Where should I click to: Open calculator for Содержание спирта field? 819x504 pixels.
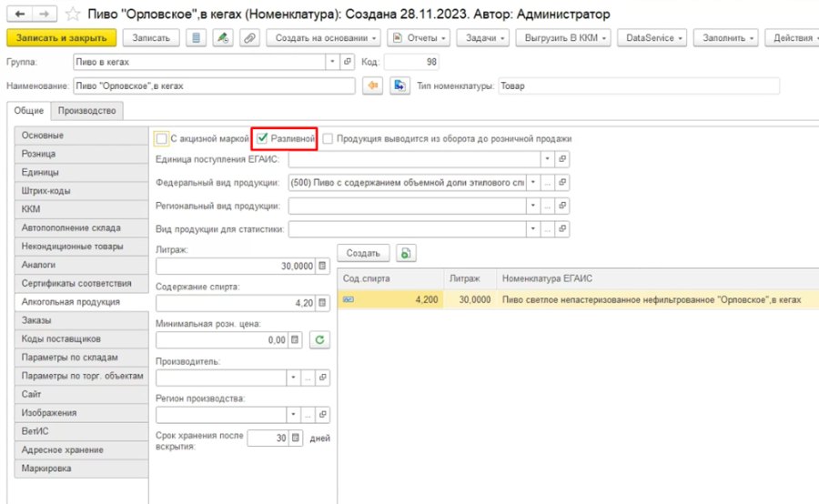[322, 303]
